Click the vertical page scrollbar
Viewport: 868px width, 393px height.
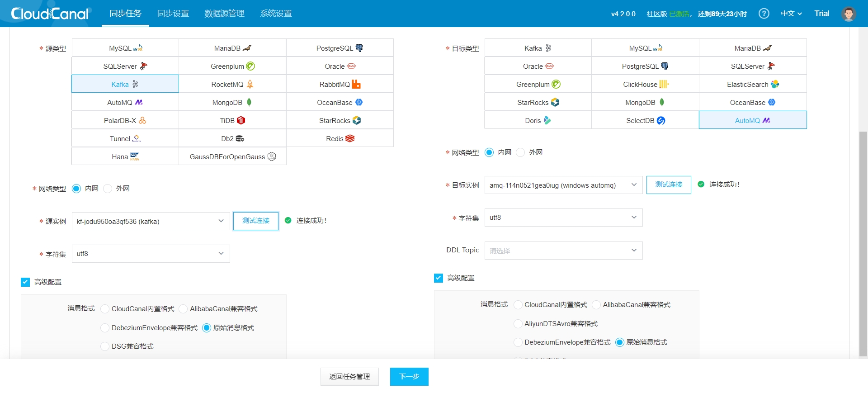coord(863,244)
